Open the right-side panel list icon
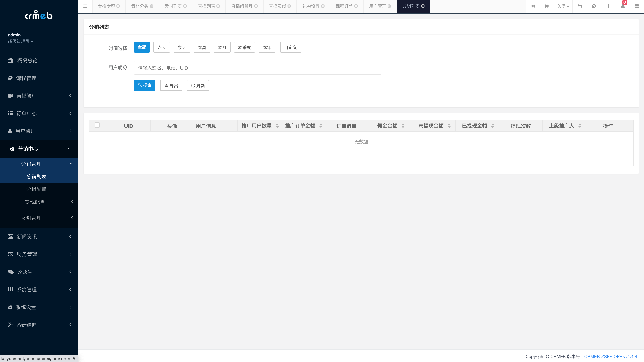Viewport: 644px width, 362px height. pyautogui.click(x=637, y=6)
